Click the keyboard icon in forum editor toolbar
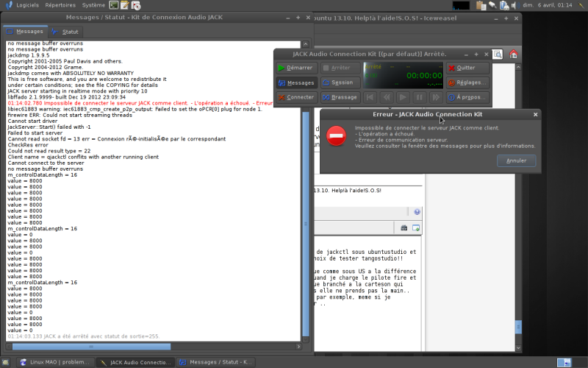Viewport: 588px width, 368px height. (404, 228)
